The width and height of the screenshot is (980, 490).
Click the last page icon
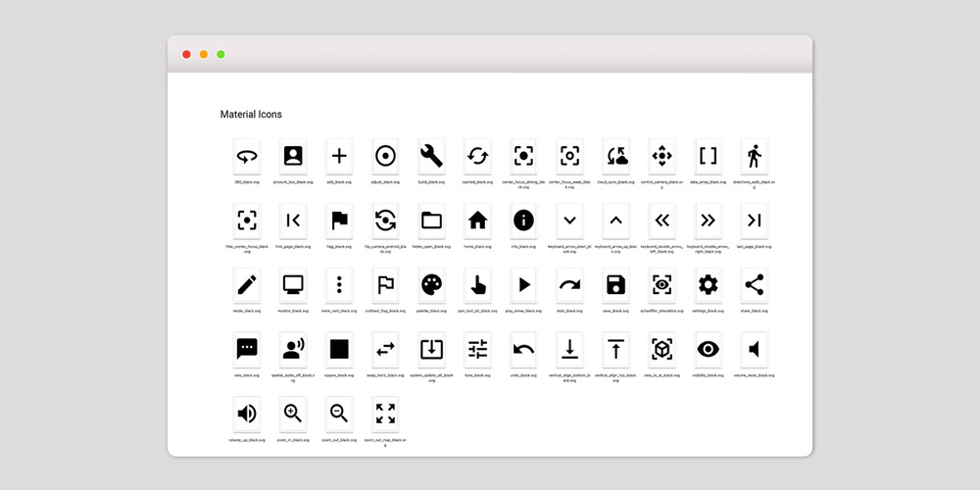tap(755, 220)
